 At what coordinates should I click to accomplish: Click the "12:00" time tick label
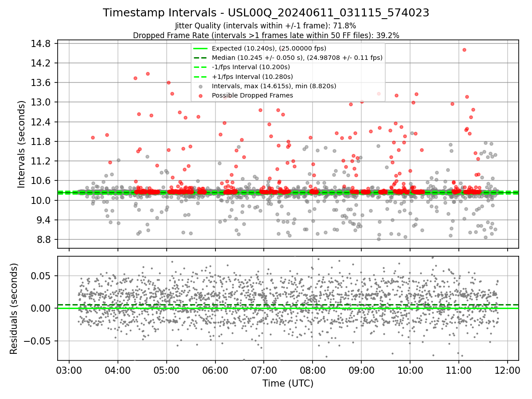click(507, 370)
